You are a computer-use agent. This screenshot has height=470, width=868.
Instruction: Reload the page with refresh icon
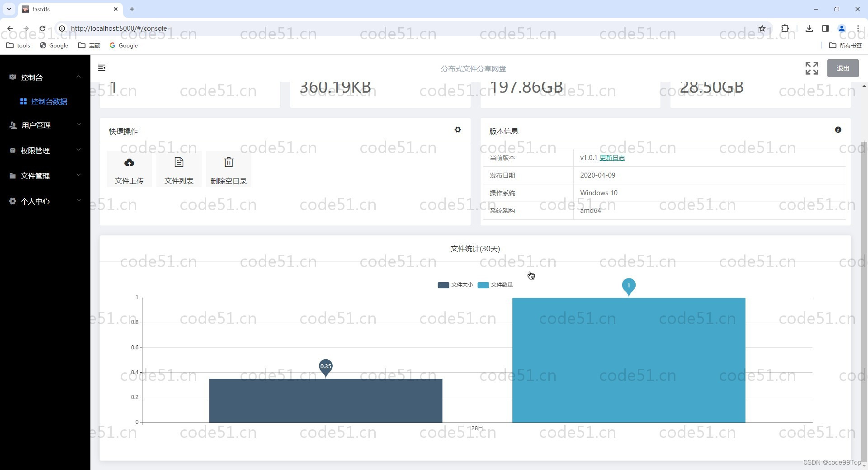point(42,28)
